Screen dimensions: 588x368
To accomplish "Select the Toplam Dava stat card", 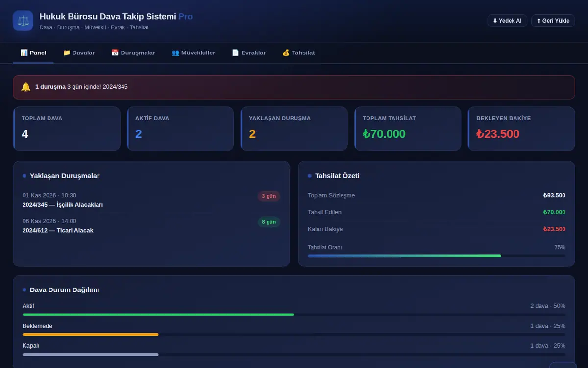I will click(67, 129).
